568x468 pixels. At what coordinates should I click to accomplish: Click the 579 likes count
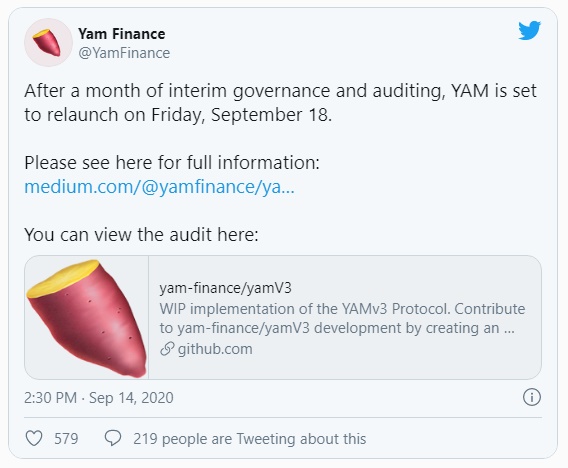66,439
